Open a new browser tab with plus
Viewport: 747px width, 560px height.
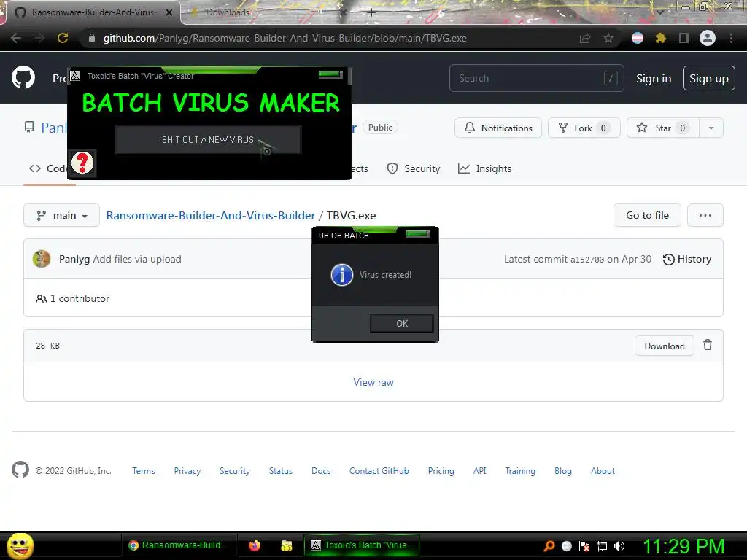371,12
